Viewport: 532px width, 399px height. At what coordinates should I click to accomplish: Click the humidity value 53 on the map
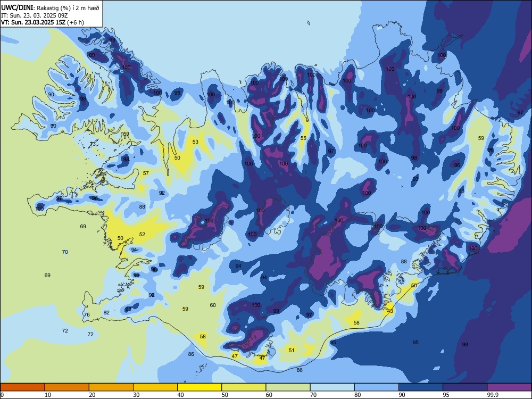[195, 142]
